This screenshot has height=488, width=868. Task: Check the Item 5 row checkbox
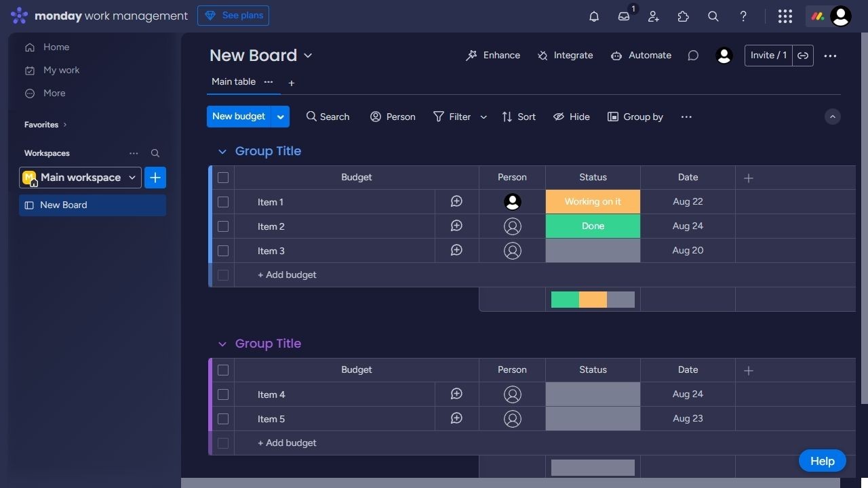pyautogui.click(x=223, y=419)
